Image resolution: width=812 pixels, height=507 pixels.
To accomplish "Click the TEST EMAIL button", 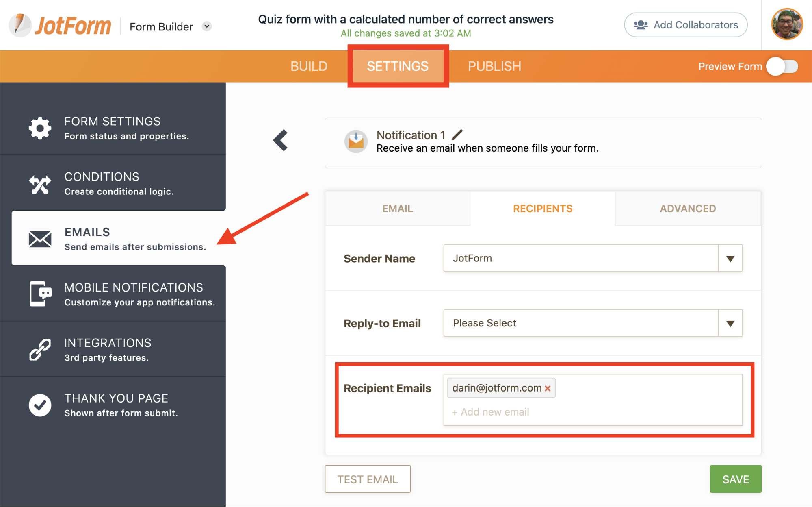I will point(367,479).
